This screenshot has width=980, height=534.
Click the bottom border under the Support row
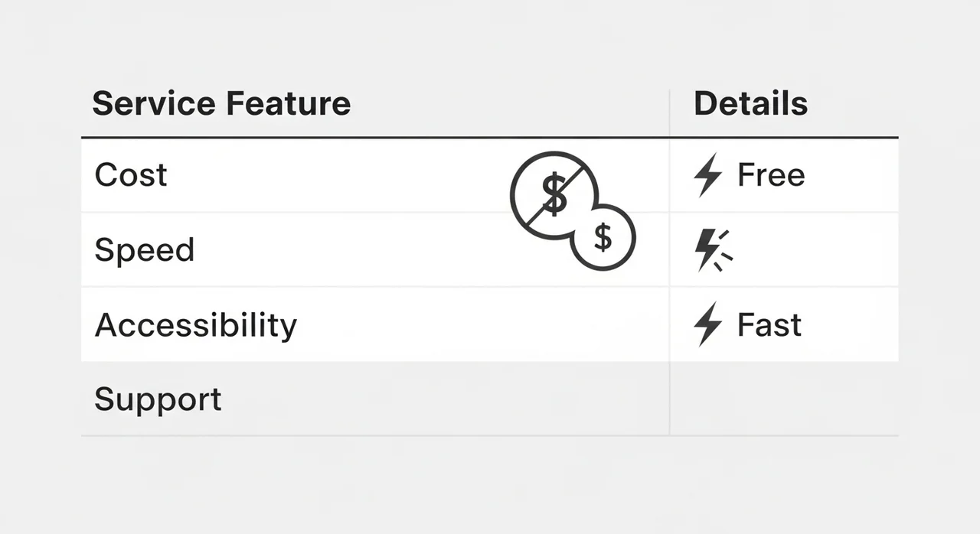(x=490, y=436)
